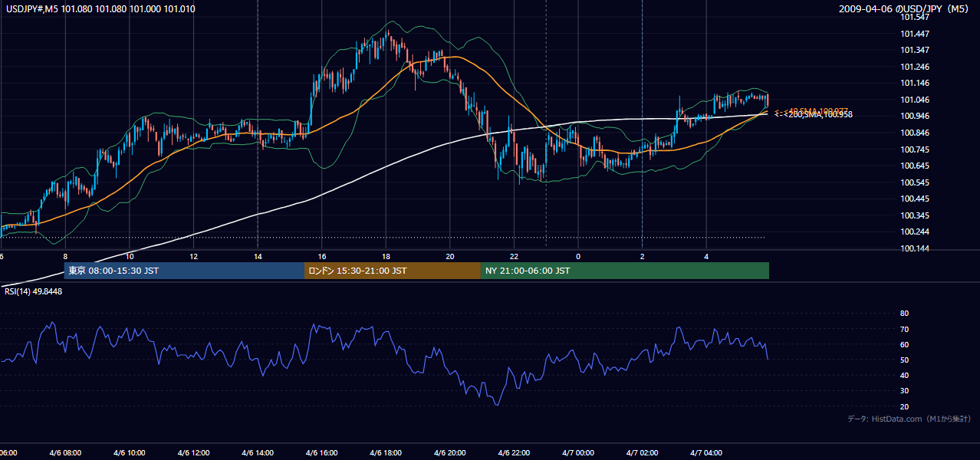
Task: Click RSI scale level 40
Action: click(x=904, y=375)
